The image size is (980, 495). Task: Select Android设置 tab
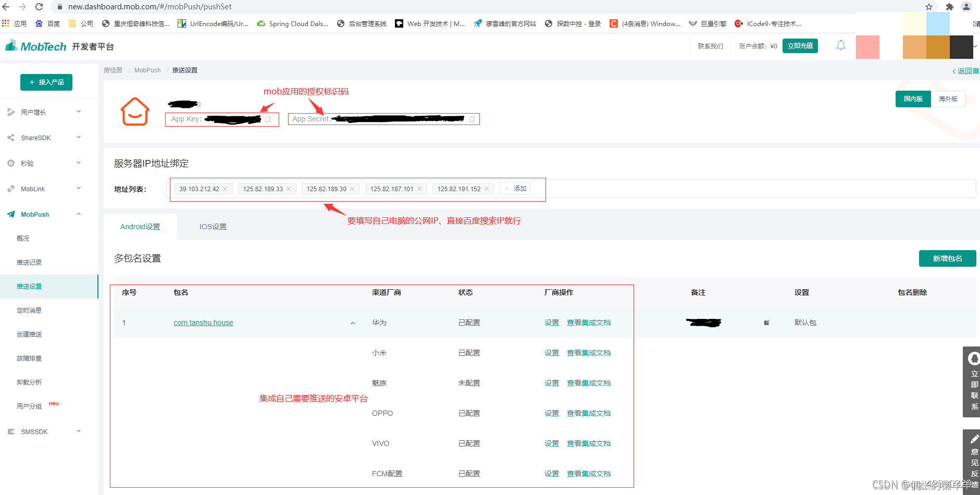pyautogui.click(x=140, y=227)
